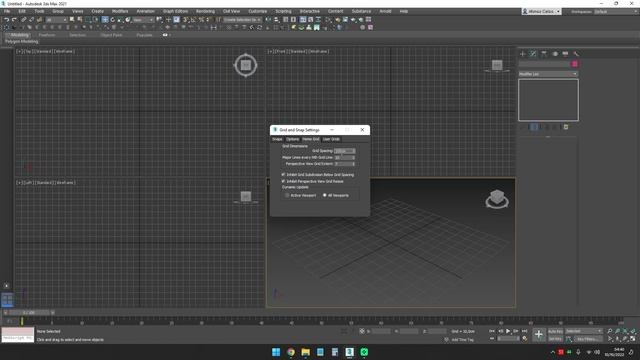Click the Isolate Selection toggle in status bar

(344, 331)
